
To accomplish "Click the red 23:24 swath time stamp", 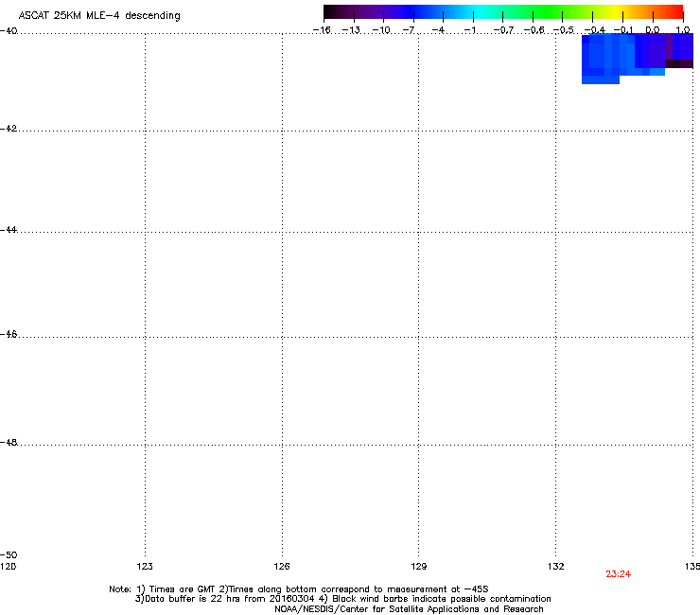I will coord(619,574).
